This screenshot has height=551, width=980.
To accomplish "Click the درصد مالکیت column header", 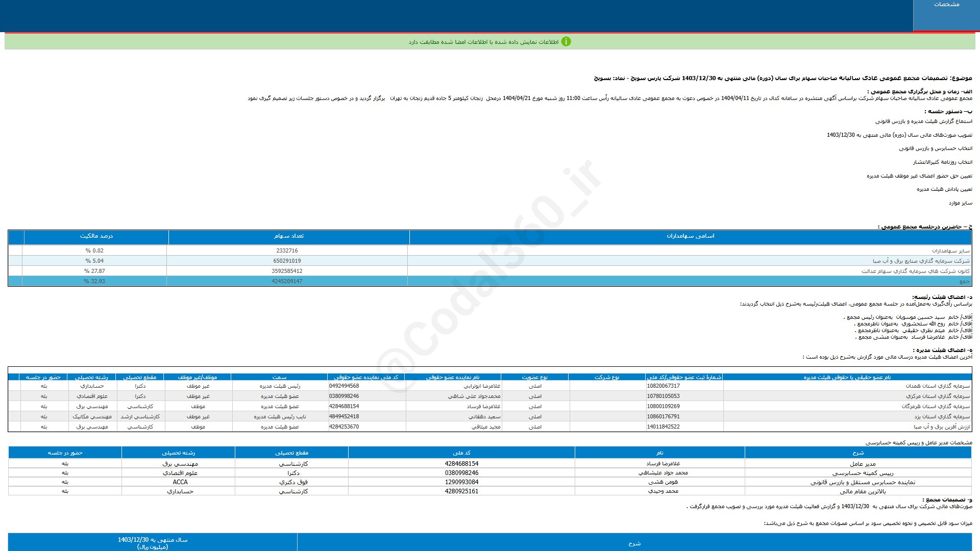I will coord(96,236).
